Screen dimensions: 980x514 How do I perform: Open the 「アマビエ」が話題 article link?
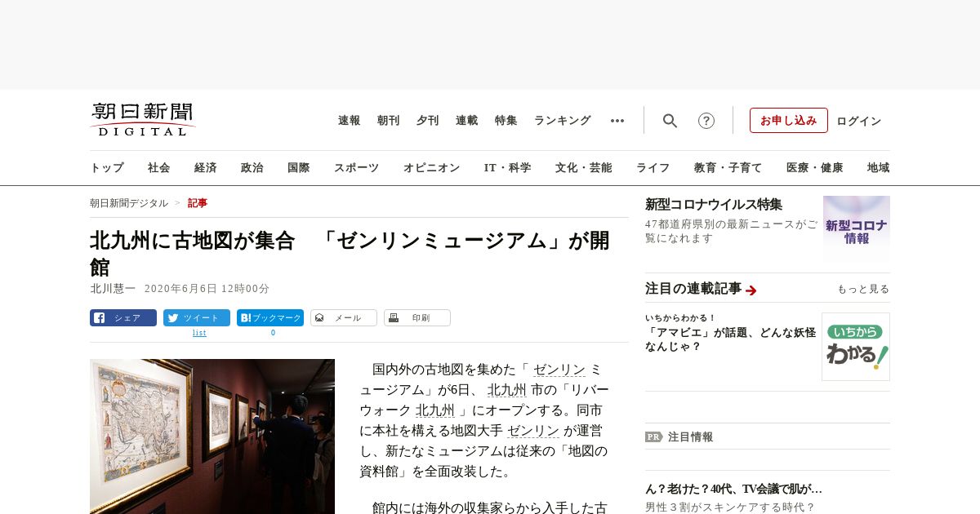pos(730,339)
